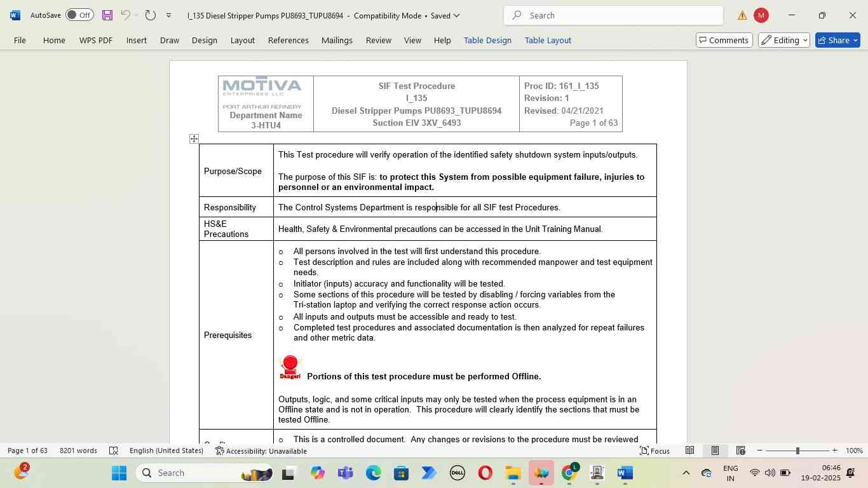The height and width of the screenshot is (488, 868).
Task: Click the 8201 words count
Action: coord(78,451)
